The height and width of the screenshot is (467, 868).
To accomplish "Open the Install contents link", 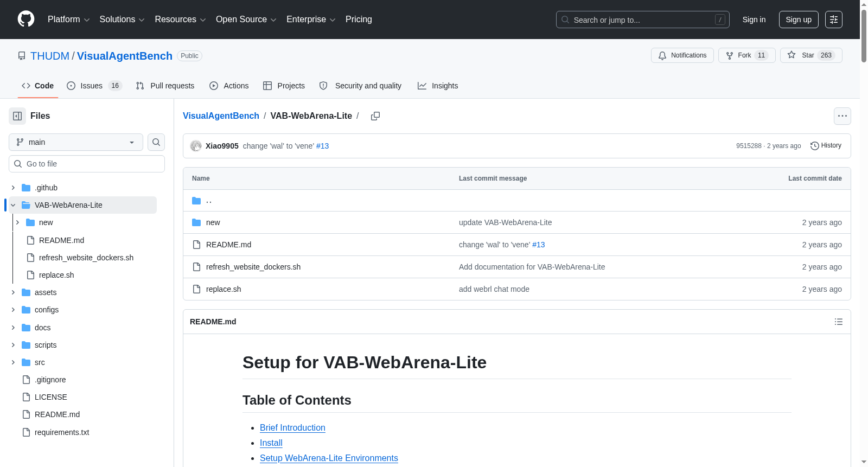I will (x=271, y=443).
